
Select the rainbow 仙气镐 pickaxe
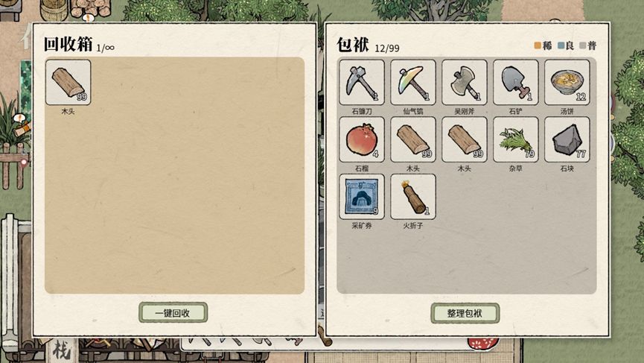(x=413, y=82)
